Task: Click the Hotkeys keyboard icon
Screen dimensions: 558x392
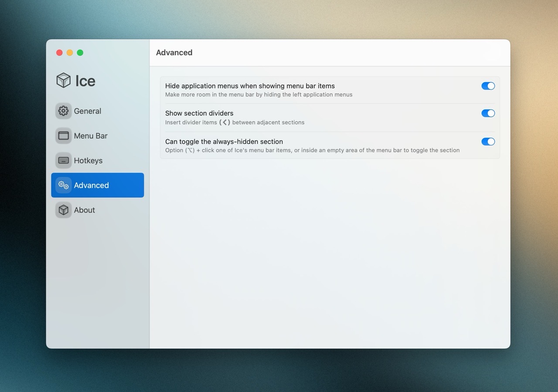Action: (64, 160)
